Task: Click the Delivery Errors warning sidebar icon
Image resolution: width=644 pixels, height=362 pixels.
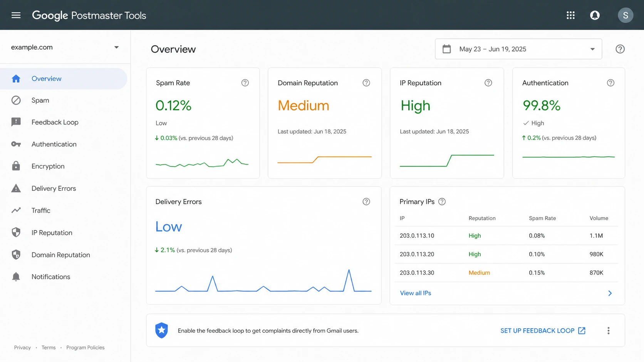Action: 16,189
